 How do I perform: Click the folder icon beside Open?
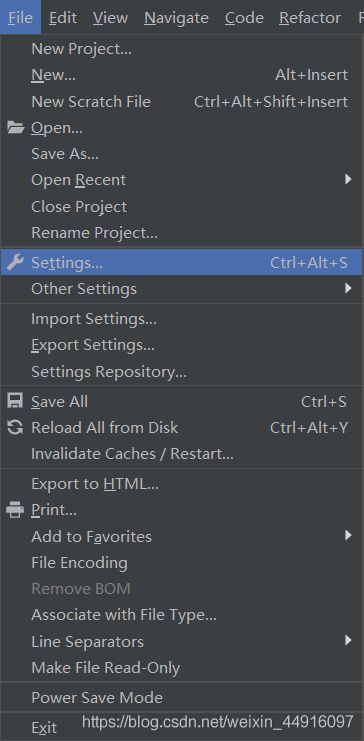coord(16,128)
